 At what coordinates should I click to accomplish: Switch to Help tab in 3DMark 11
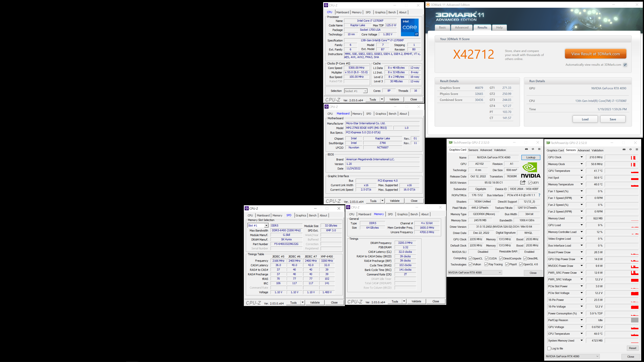499,27
